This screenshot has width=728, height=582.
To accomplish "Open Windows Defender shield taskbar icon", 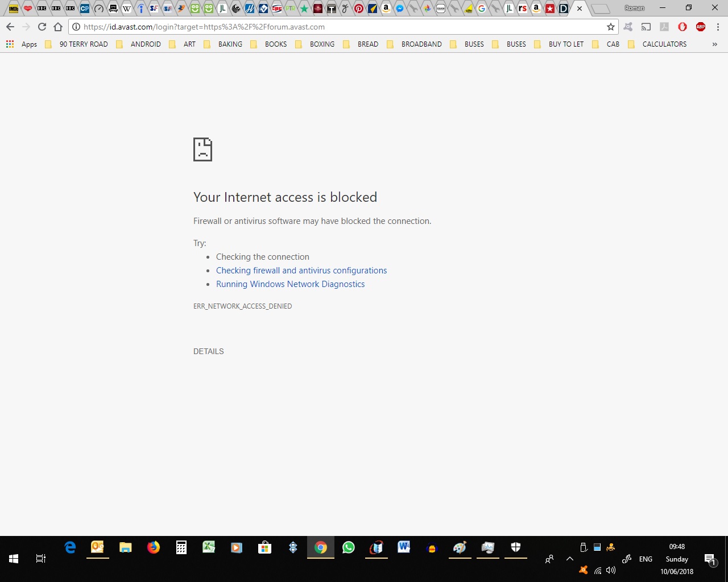I will coord(516,547).
